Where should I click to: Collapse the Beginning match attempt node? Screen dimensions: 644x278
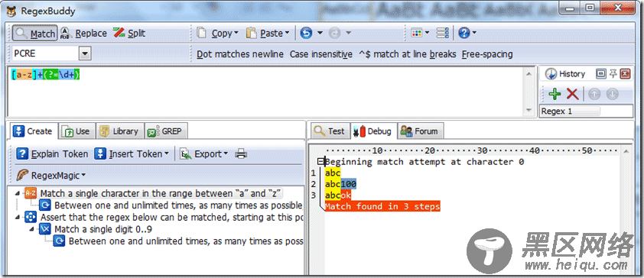pyautogui.click(x=321, y=162)
